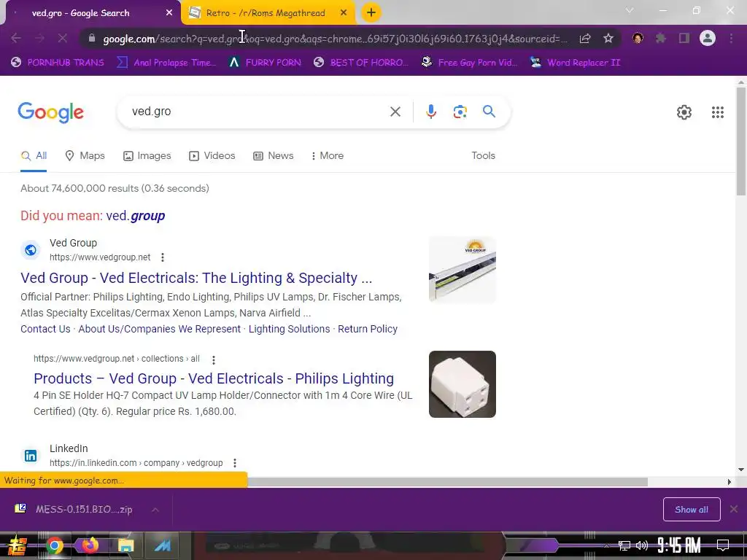This screenshot has width=747, height=560.
Task: Click the horizontal page scrollbar thumb
Action: (x=447, y=482)
